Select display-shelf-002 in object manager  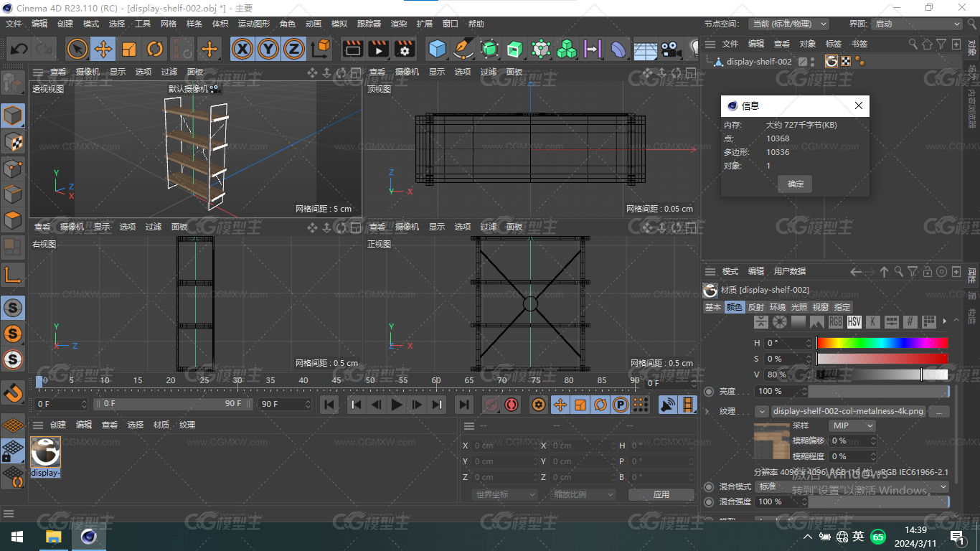[759, 62]
